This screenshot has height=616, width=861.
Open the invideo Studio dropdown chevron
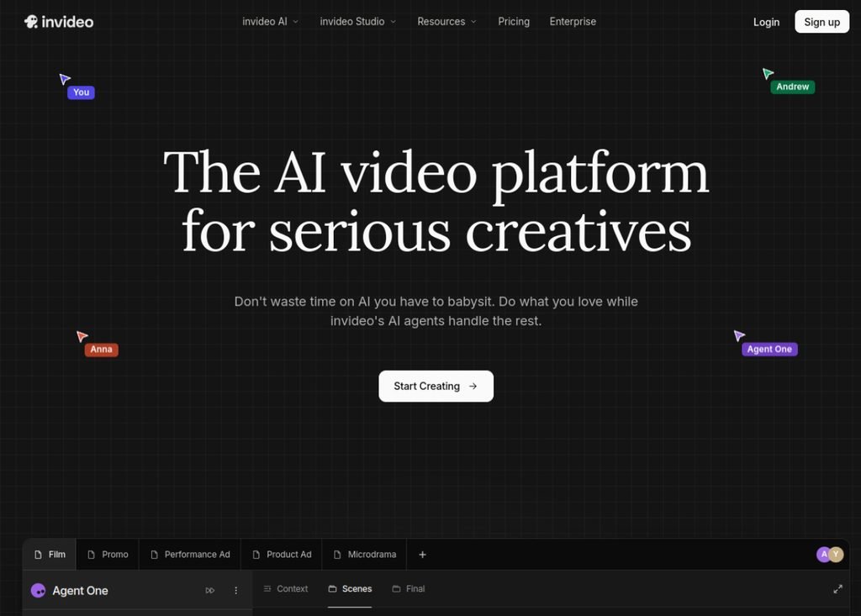point(394,22)
